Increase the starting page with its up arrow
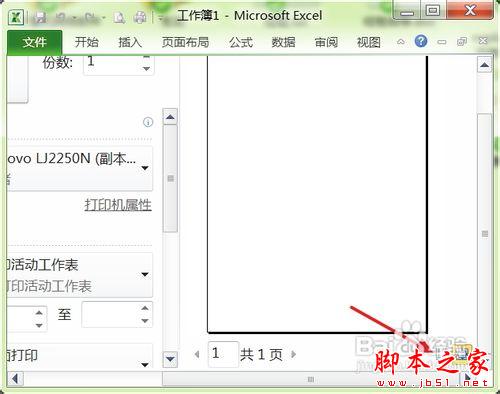The image size is (500, 394). (x=39, y=313)
